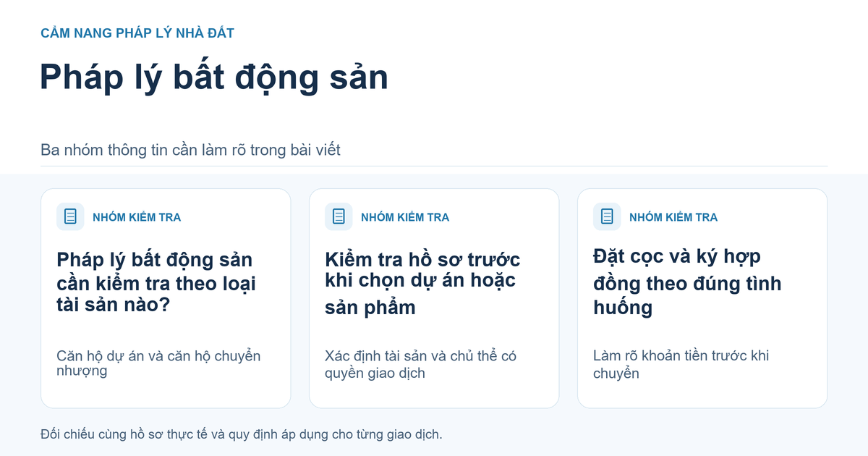Click 'Căn hộ dự án và căn hộ chuyển nhượng' text
The height and width of the screenshot is (456, 868).
click(158, 363)
